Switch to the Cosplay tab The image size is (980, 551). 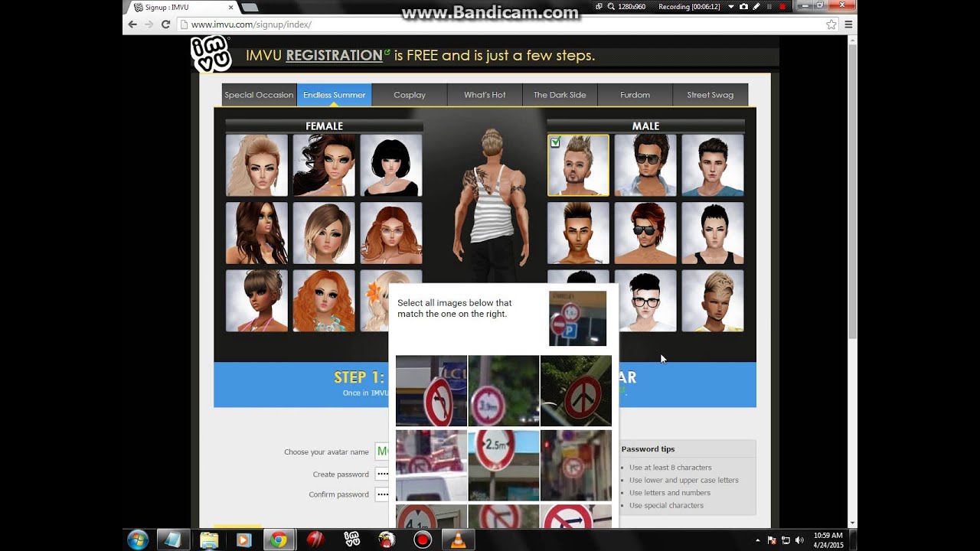(410, 95)
